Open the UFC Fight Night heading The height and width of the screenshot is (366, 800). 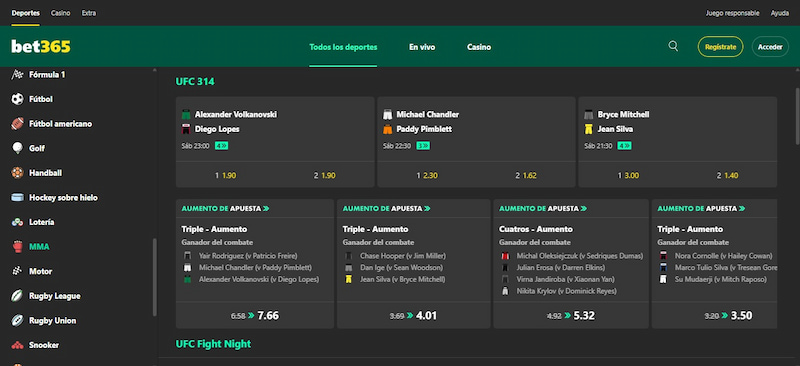213,344
